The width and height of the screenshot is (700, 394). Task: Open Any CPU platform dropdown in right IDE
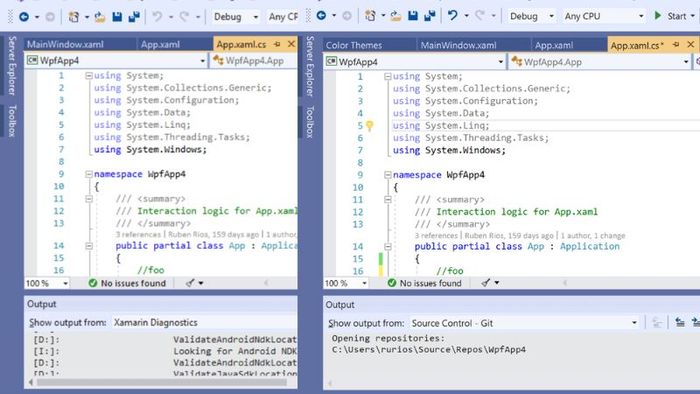click(x=604, y=16)
